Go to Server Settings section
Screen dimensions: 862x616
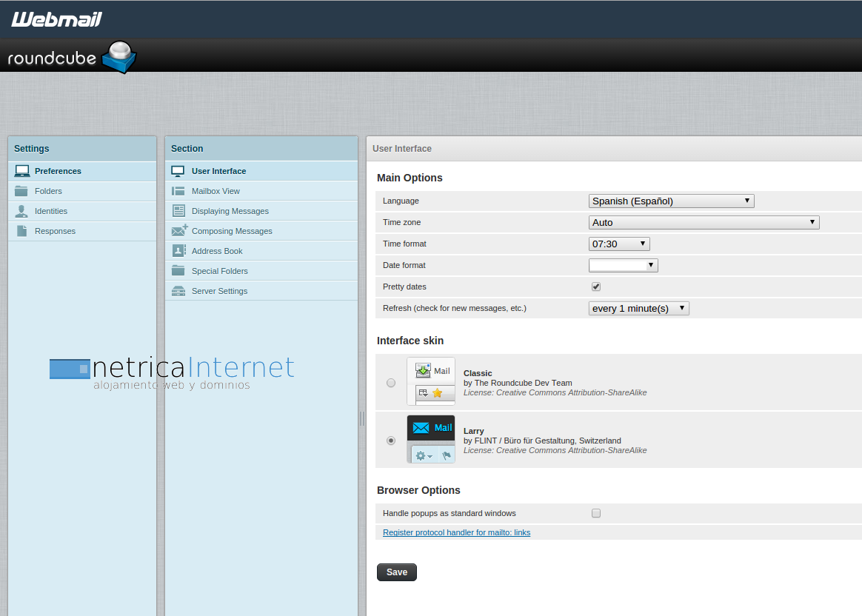point(219,291)
